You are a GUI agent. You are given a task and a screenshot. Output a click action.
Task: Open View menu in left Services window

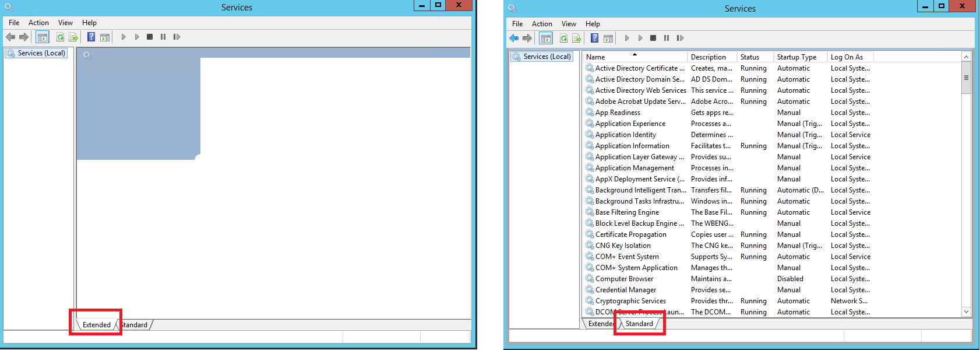click(65, 23)
